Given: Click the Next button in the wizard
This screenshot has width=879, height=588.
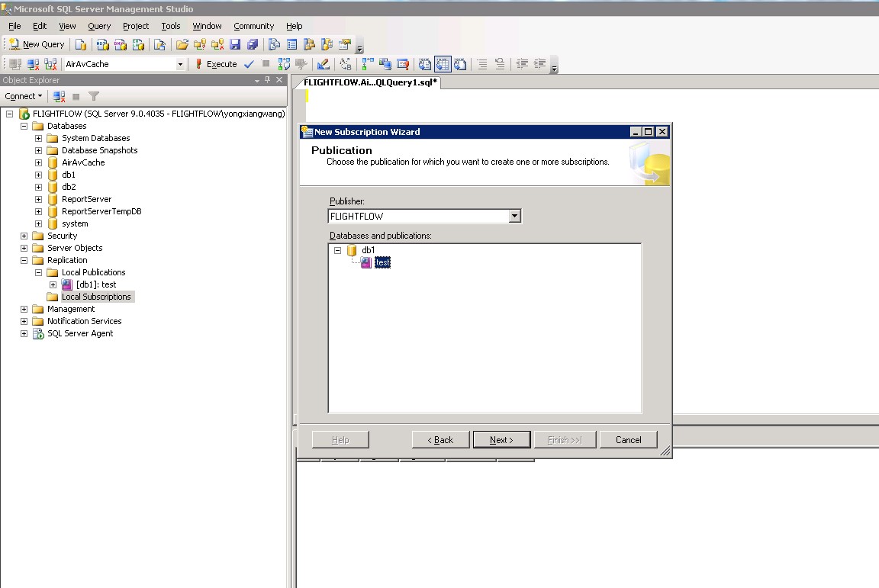Looking at the screenshot, I should [x=501, y=439].
